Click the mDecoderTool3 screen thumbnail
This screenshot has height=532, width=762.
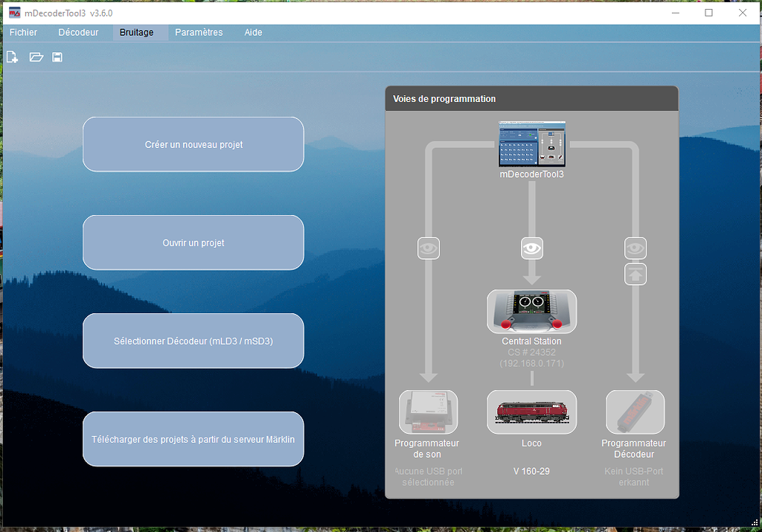coord(531,144)
